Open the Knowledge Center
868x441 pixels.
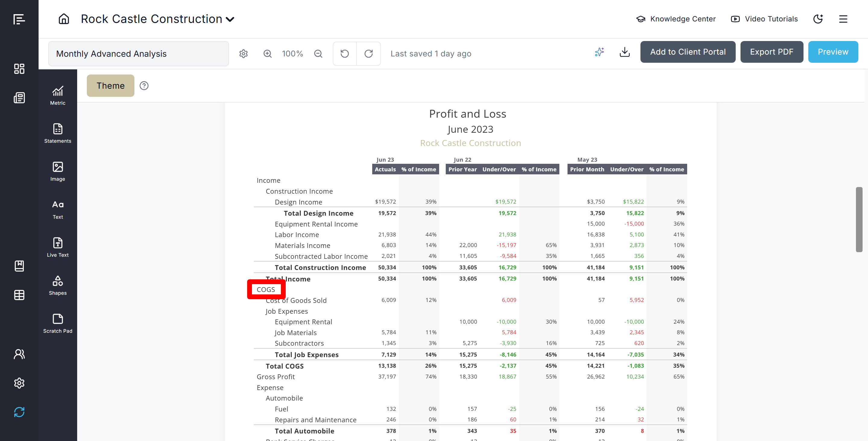676,19
